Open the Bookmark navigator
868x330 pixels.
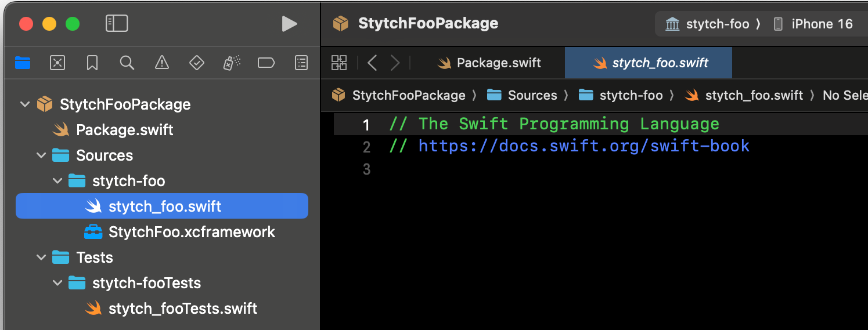coord(92,63)
